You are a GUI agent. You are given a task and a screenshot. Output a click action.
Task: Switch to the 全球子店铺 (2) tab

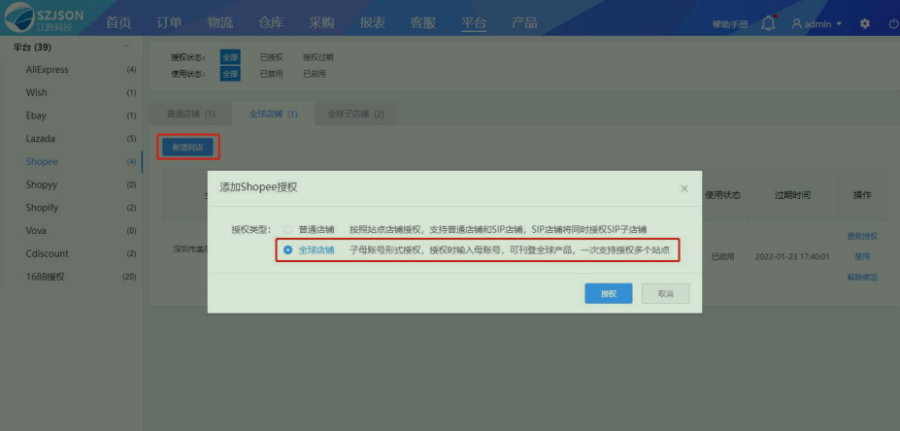coord(356,114)
